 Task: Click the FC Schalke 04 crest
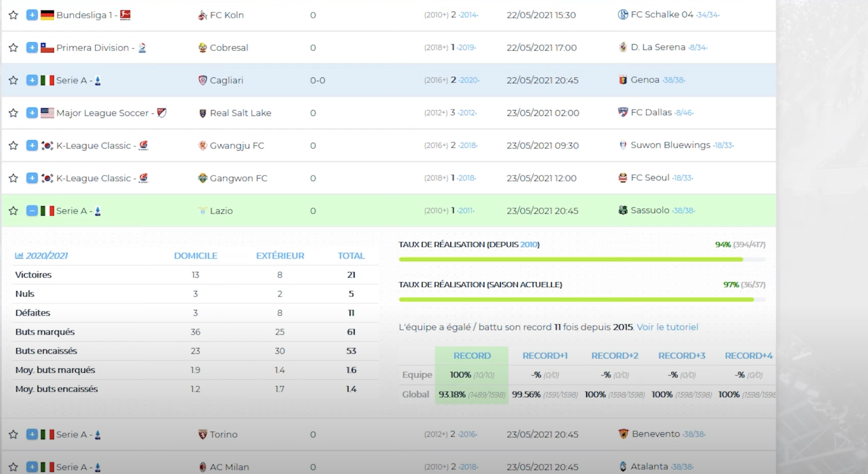click(x=623, y=15)
